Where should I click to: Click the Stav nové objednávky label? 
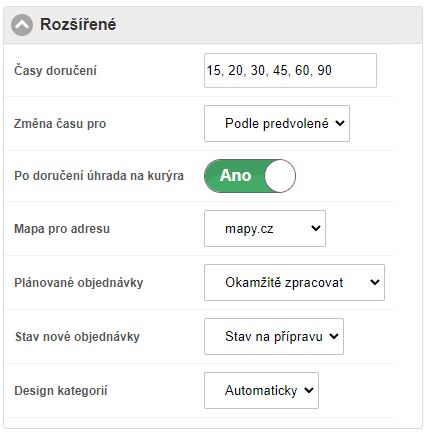coord(77,337)
